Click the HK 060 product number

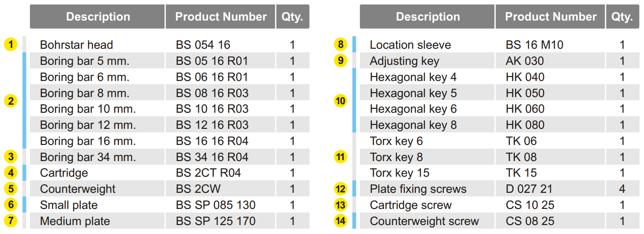click(x=525, y=109)
